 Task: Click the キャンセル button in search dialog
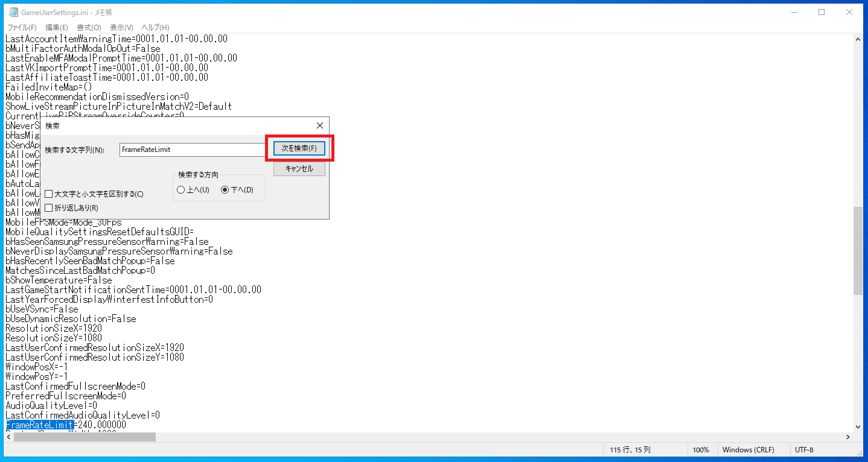(299, 169)
